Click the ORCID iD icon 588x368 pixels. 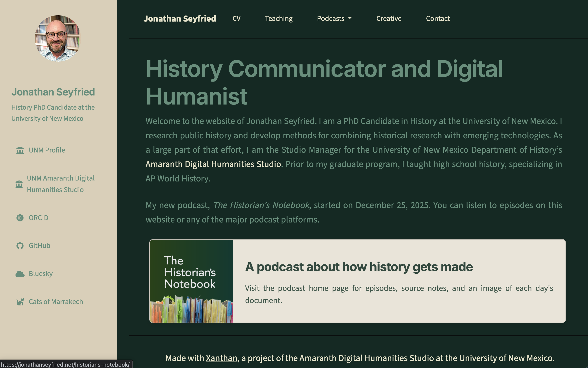[x=20, y=218]
